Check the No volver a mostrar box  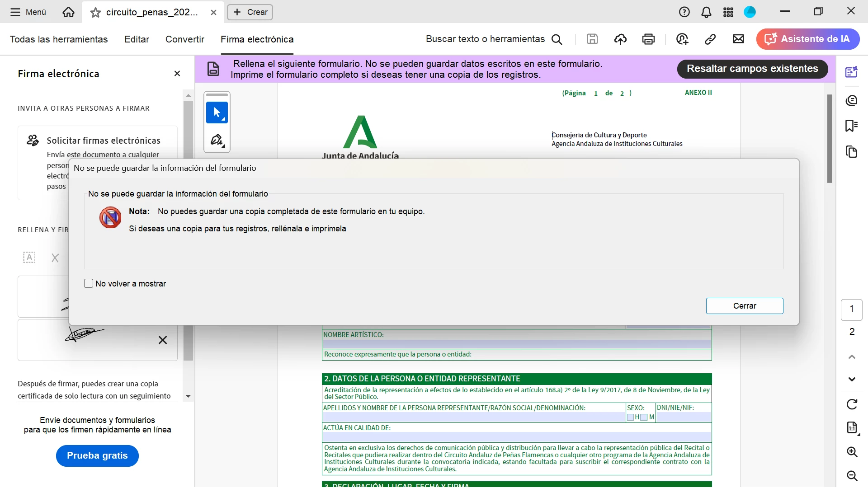pos(89,283)
